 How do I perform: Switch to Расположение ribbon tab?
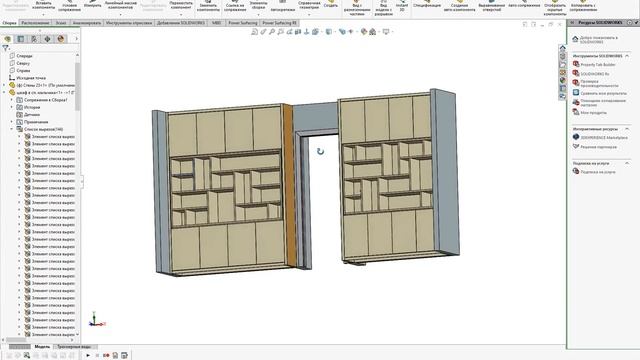tap(36, 23)
